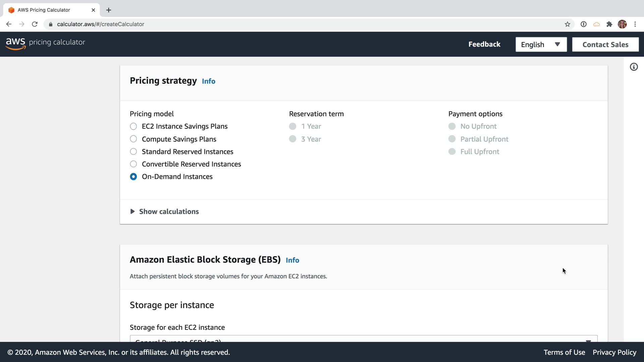The height and width of the screenshot is (362, 644).
Task: Go back to previous page
Action: pyautogui.click(x=9, y=24)
